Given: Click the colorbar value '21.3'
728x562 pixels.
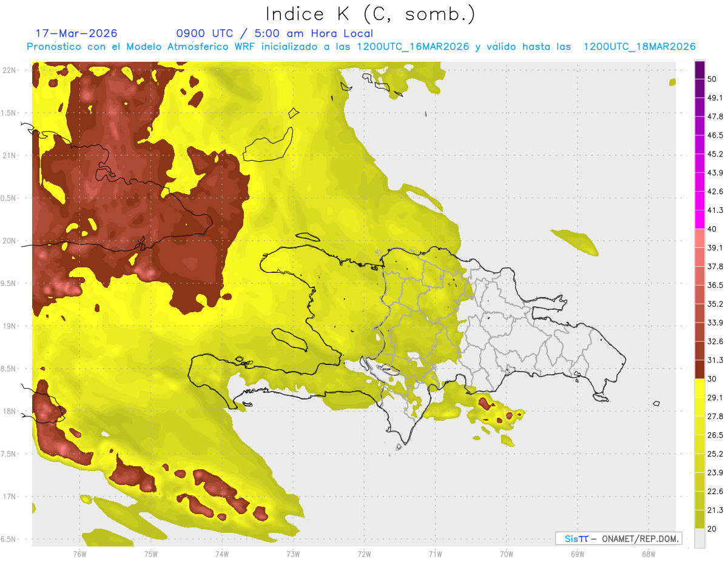Looking at the screenshot, I should point(715,510).
